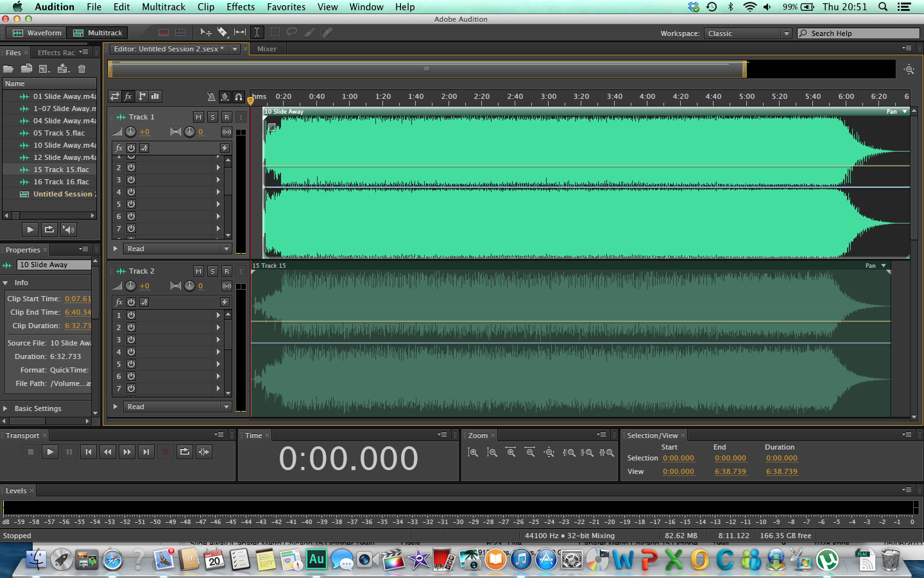Click zoom icon beside overview navigator
924x578 pixels.
(909, 69)
